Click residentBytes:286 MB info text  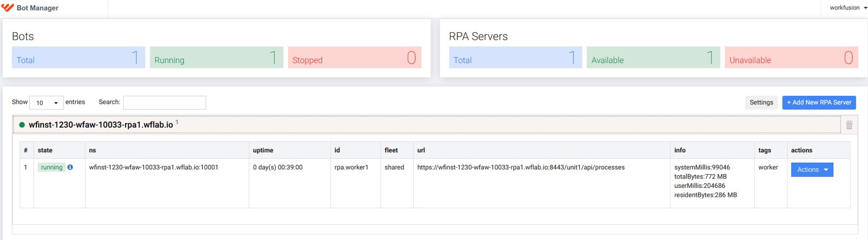coord(705,195)
